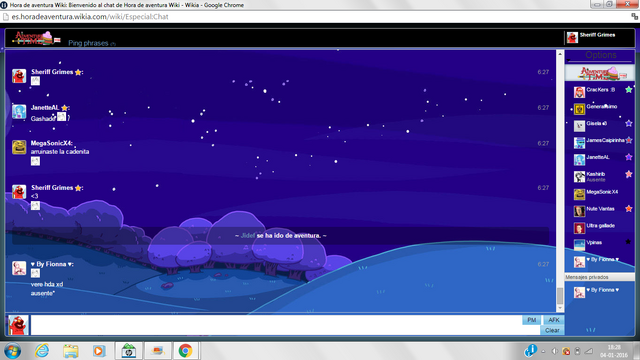This screenshot has height=360, width=640.
Task: Click JamesCaipirinha's avatar icon
Action: tap(579, 142)
